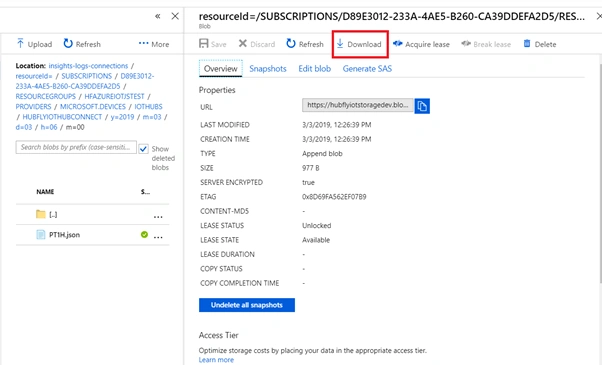
Task: Click the ETAG value 0x8D69FA562EF07B9
Action: tap(334, 197)
